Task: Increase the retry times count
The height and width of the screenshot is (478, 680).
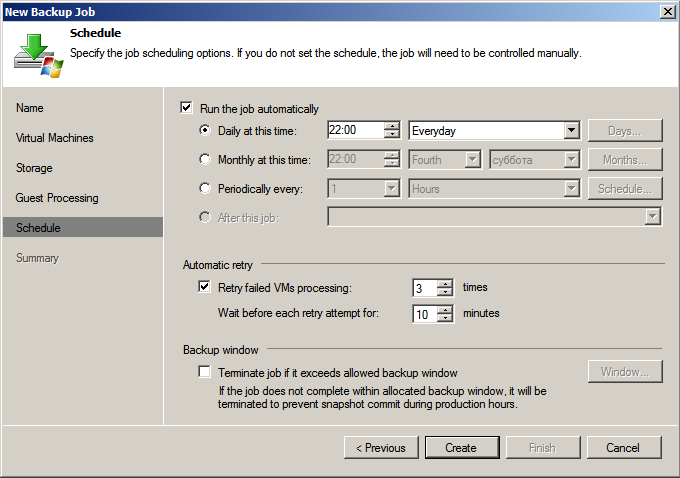Action: click(x=445, y=283)
